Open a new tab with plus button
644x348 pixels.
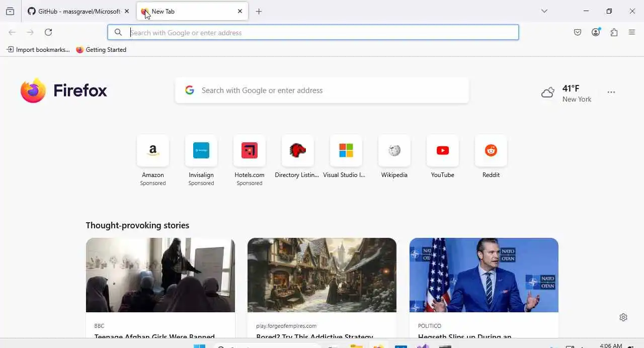(x=259, y=11)
